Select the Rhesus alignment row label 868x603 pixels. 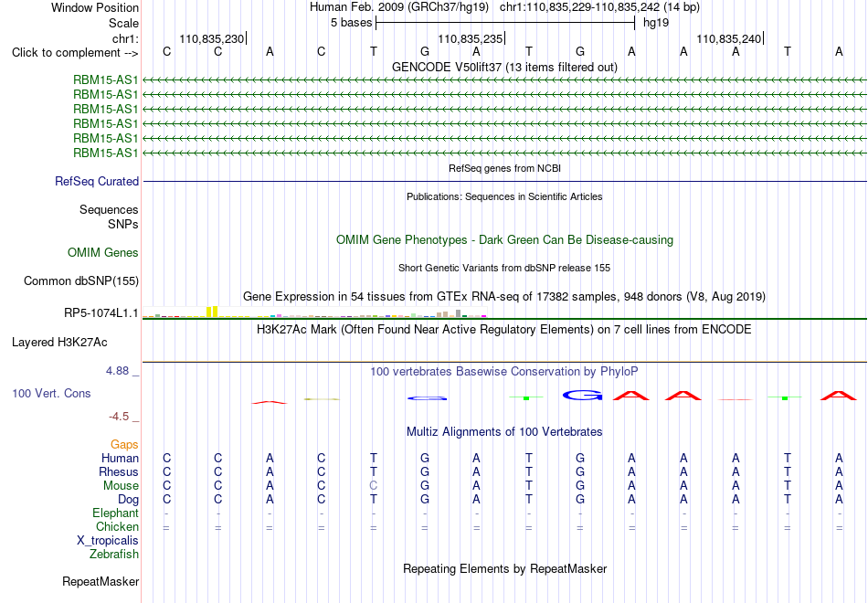(x=119, y=471)
